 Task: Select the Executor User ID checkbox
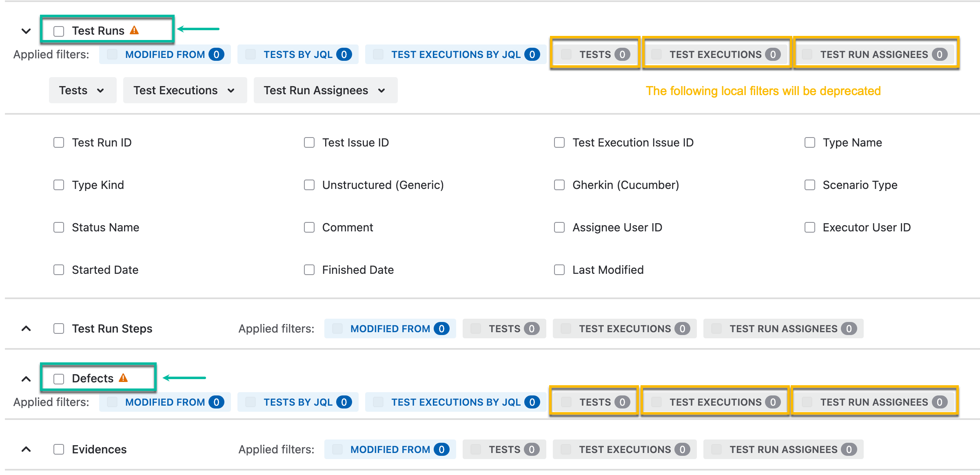point(809,227)
